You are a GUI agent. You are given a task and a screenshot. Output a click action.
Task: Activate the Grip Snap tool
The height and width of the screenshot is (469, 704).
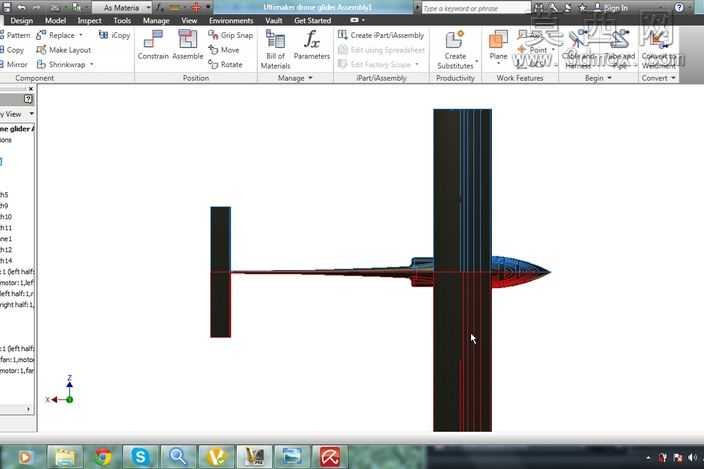click(x=231, y=35)
